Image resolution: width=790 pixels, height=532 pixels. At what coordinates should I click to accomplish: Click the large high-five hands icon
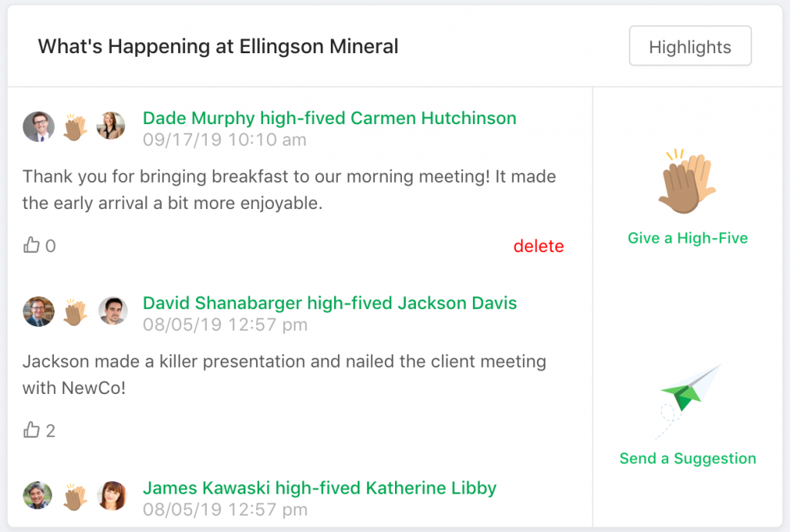[687, 181]
